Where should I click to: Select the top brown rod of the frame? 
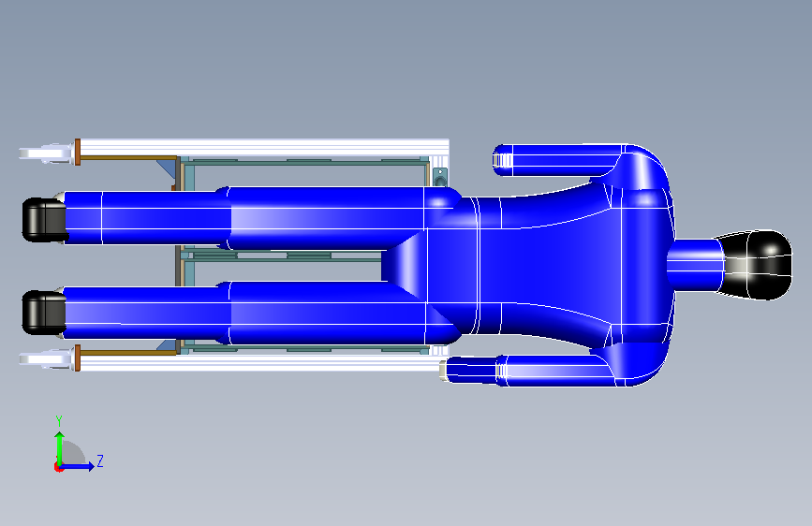click(126, 157)
